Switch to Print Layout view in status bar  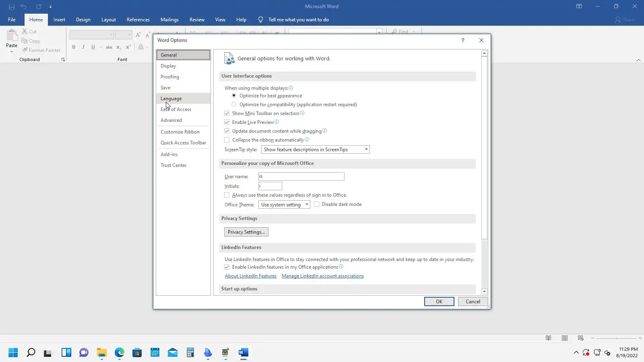[565, 338]
